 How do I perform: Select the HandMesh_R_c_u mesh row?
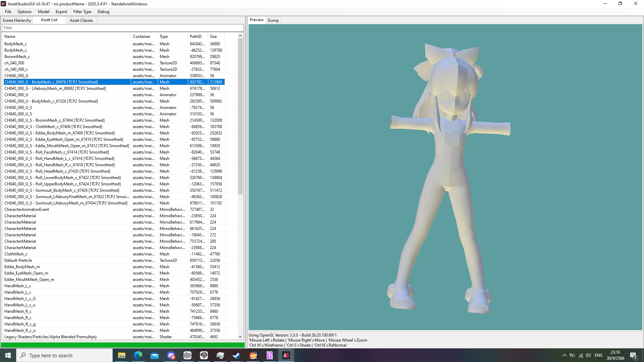pos(114,330)
